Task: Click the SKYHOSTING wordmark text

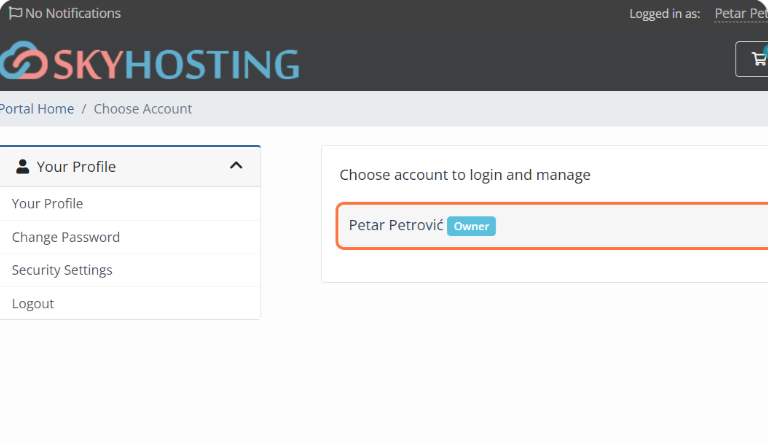Action: 176,64
